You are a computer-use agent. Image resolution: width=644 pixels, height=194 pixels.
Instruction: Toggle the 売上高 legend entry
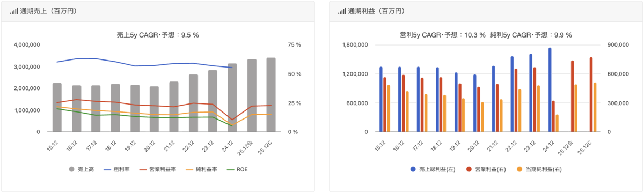pos(81,169)
